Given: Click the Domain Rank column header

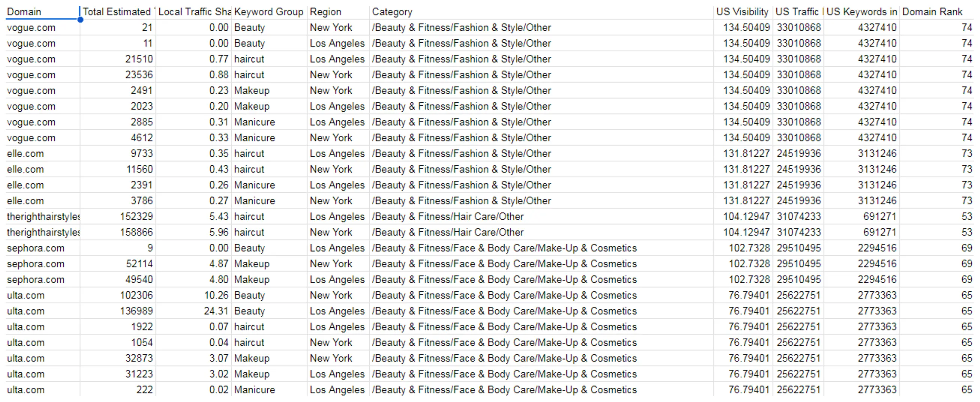Looking at the screenshot, I should [x=936, y=12].
